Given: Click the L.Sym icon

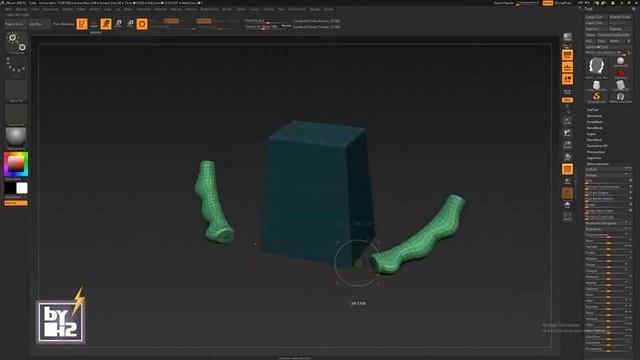Looking at the screenshot, I should [x=567, y=92].
